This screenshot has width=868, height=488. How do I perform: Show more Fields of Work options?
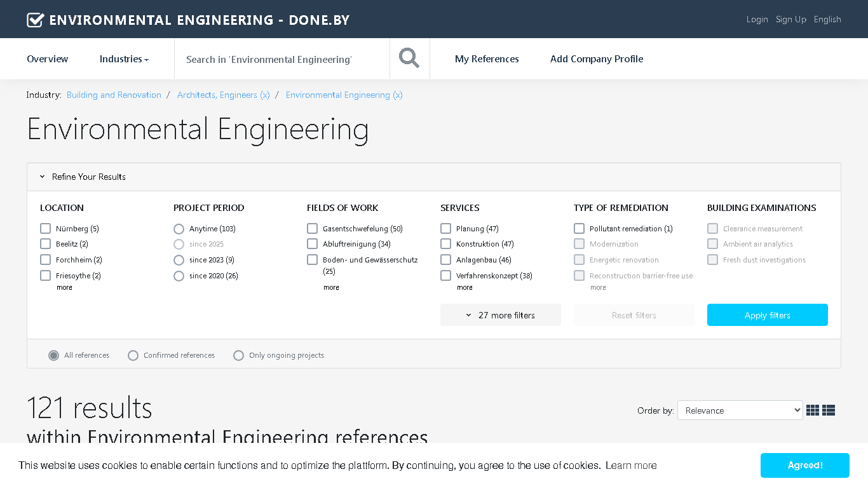coord(331,288)
